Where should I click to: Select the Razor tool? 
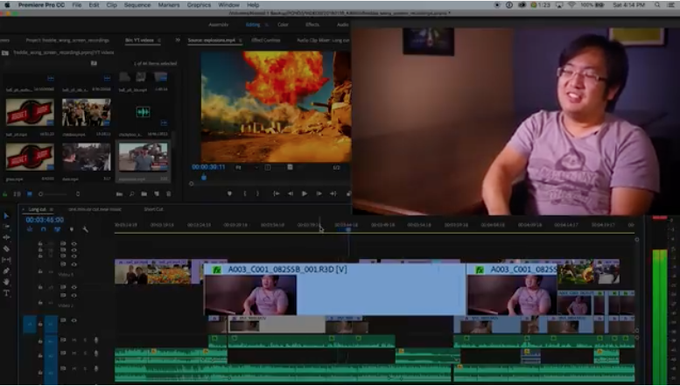point(6,249)
